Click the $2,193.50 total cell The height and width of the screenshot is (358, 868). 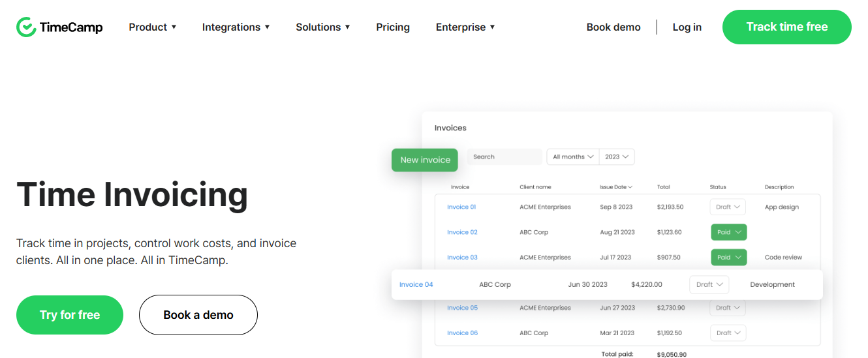[670, 207]
